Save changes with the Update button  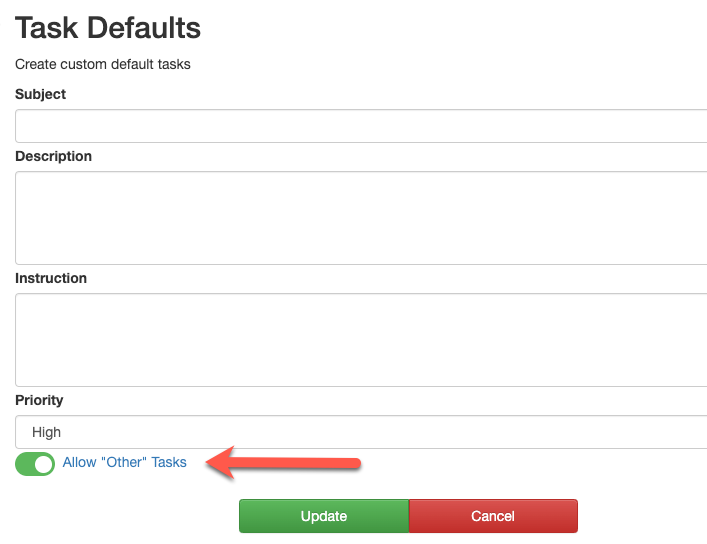coord(324,516)
